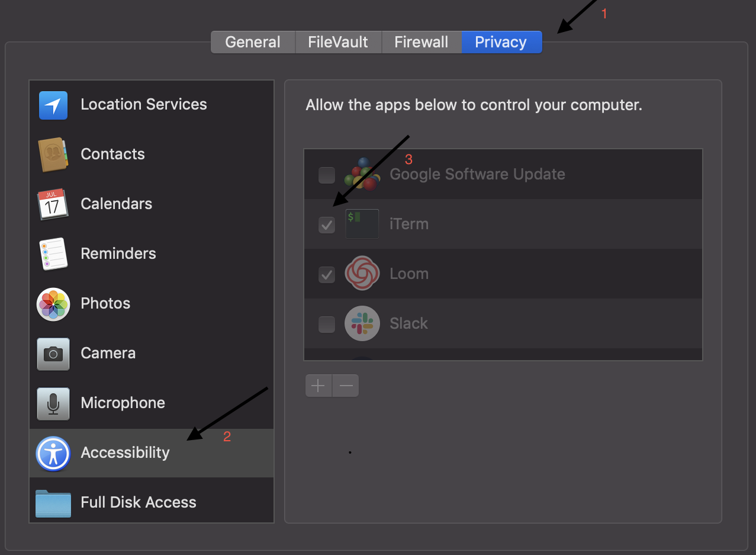Open the FileVault tab
756x555 pixels.
tap(338, 42)
